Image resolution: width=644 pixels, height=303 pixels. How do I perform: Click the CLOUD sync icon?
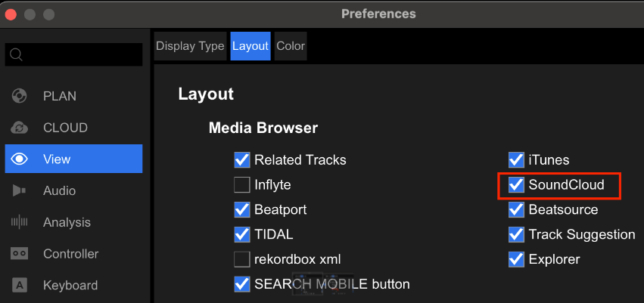coord(20,128)
